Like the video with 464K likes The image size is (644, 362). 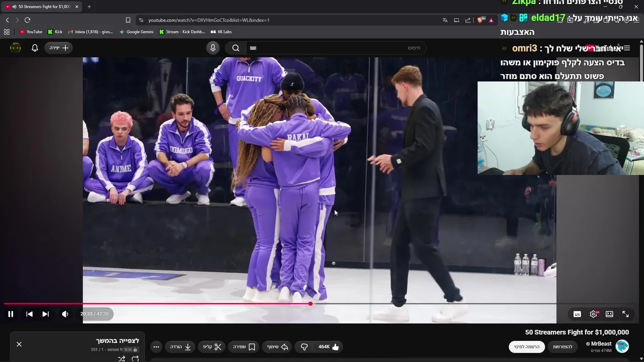[x=329, y=347]
